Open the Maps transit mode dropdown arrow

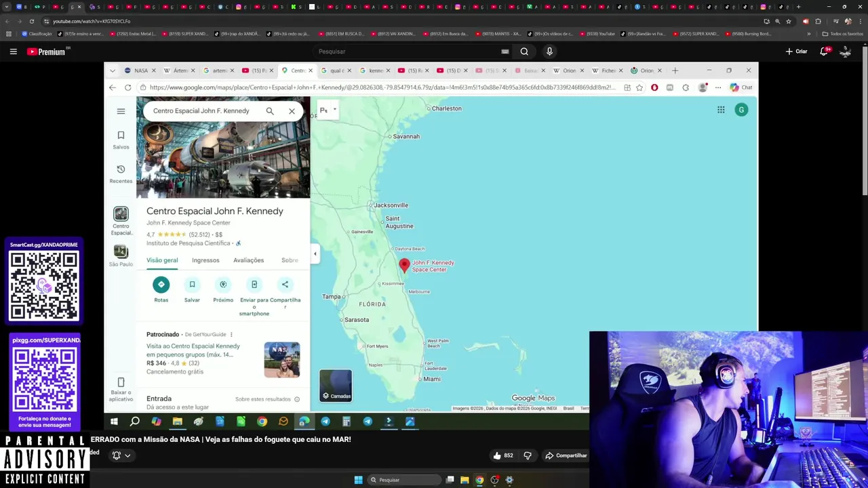(334, 110)
